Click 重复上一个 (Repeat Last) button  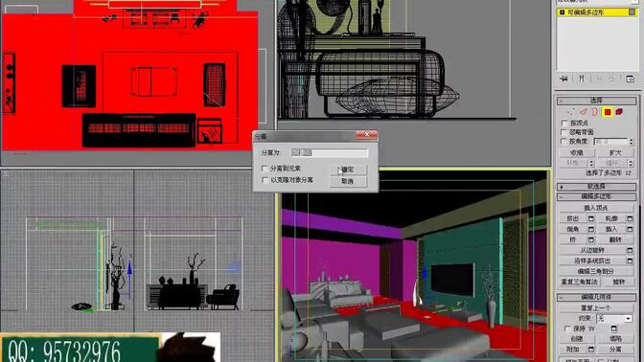coord(596,307)
